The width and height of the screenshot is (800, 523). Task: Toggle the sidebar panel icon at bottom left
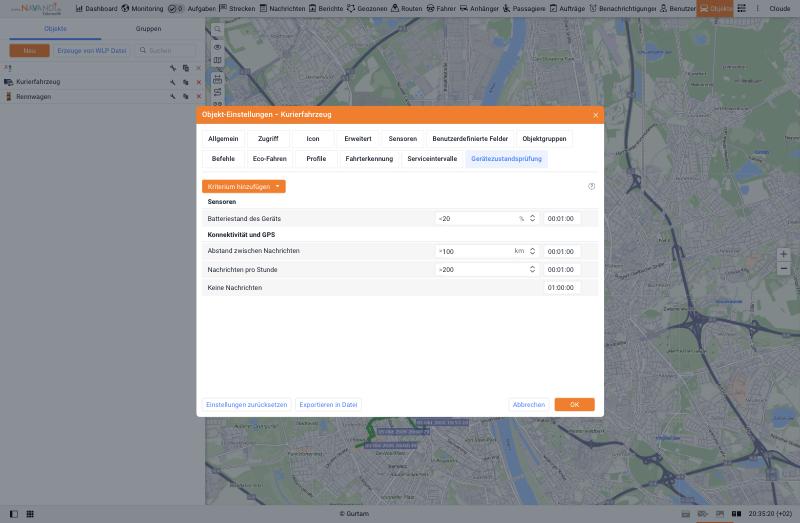14,514
